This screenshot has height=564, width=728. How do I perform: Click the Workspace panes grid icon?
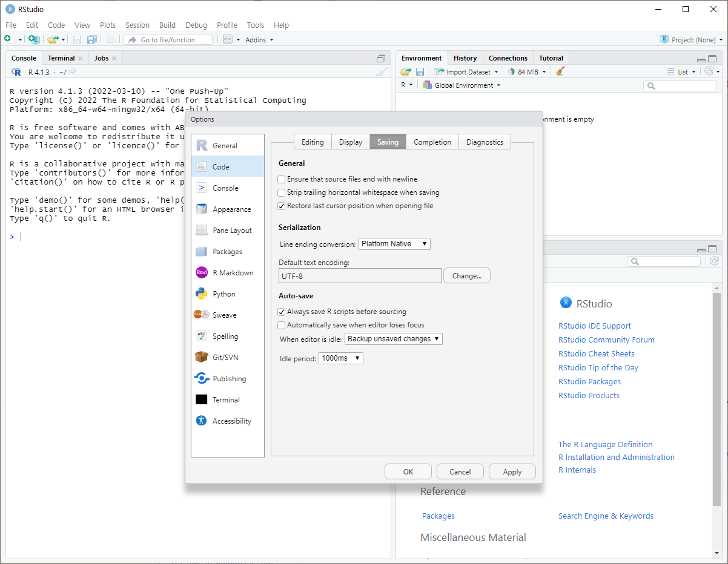point(228,39)
